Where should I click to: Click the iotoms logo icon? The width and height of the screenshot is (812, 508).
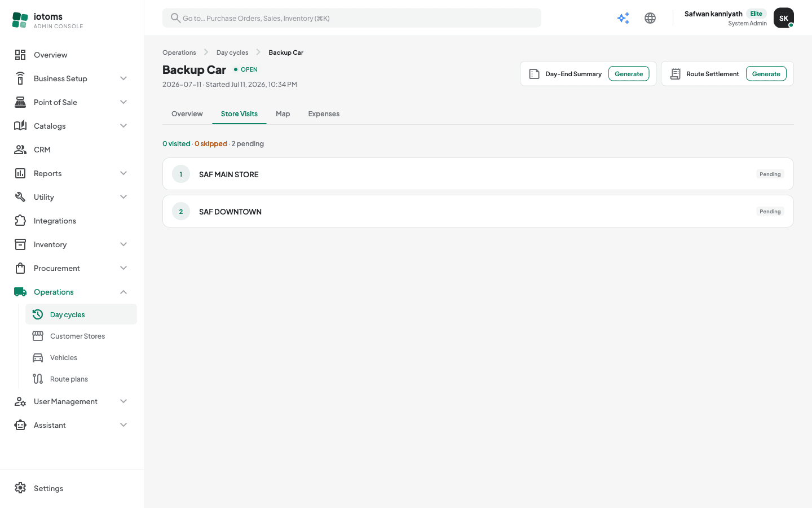click(20, 20)
